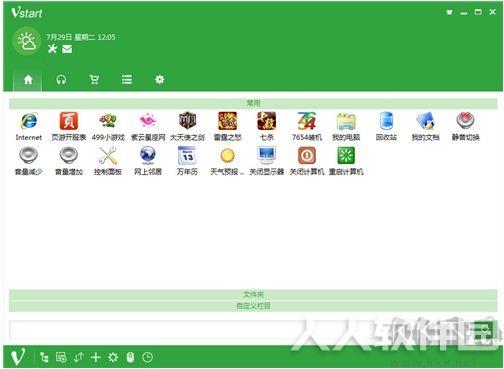Screen dimensions: 504x369
Task: Open the 万年历 calendar shortcut
Action: coord(187,155)
